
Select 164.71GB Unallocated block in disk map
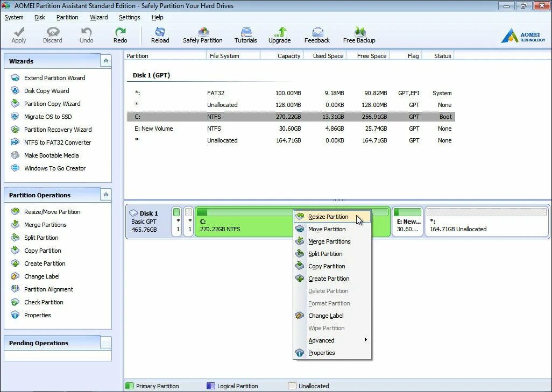[x=486, y=222]
